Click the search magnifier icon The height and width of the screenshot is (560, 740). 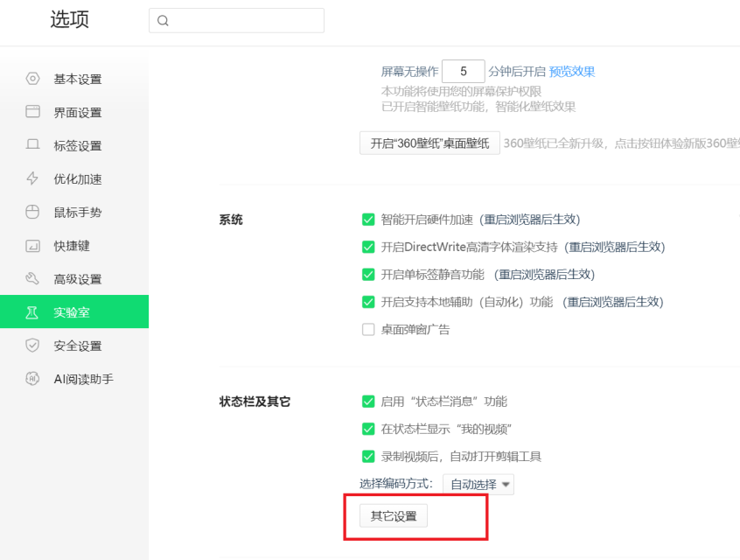pos(163,19)
